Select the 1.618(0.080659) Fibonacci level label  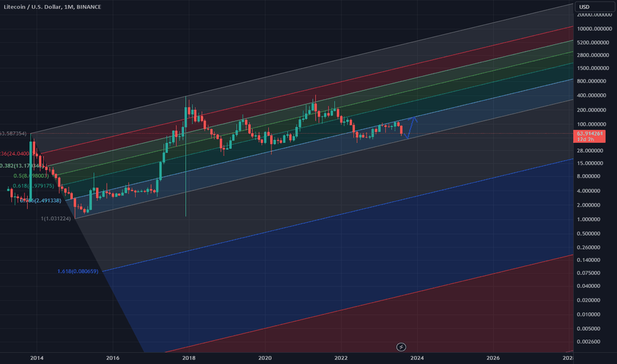point(78,271)
